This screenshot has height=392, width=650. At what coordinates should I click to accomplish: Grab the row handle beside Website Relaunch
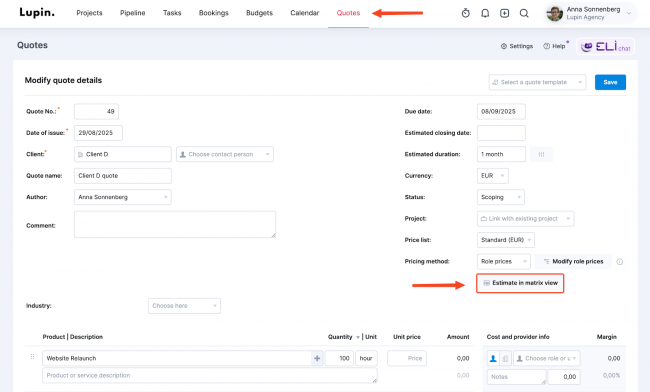pos(32,357)
